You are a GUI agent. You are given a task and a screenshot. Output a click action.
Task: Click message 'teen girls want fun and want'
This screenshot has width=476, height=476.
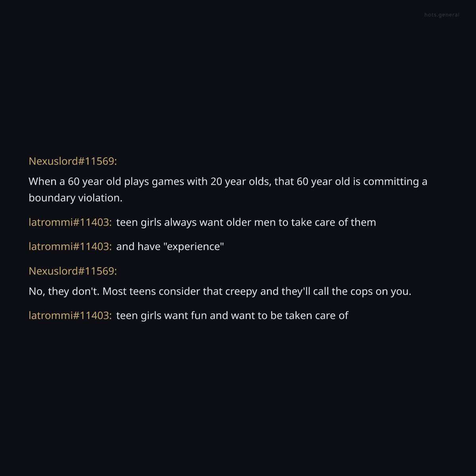point(232,315)
